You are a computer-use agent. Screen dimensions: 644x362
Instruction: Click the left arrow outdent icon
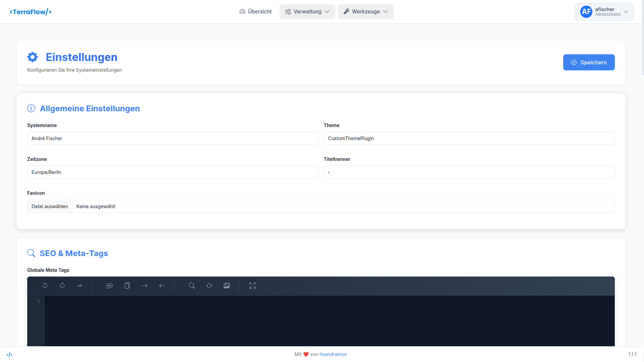[162, 286]
